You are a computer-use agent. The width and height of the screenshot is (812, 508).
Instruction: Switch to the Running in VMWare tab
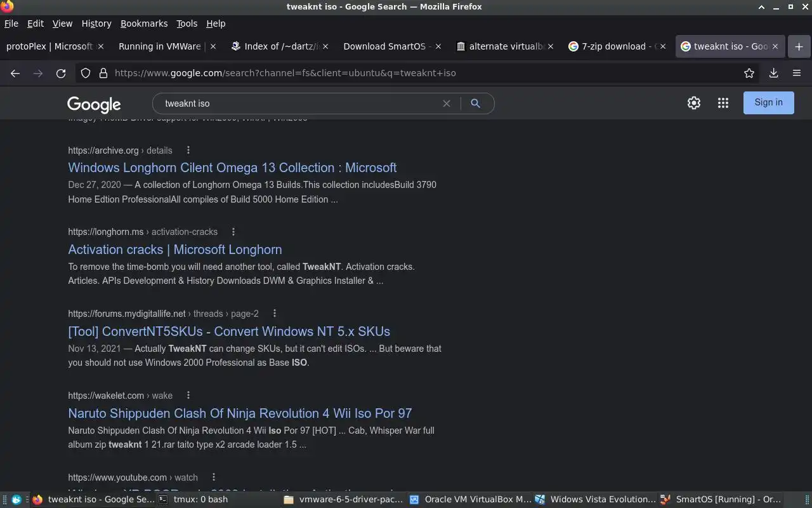click(x=160, y=46)
